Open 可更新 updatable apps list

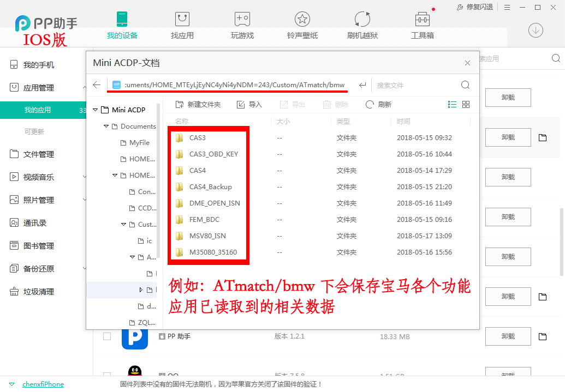click(x=34, y=132)
